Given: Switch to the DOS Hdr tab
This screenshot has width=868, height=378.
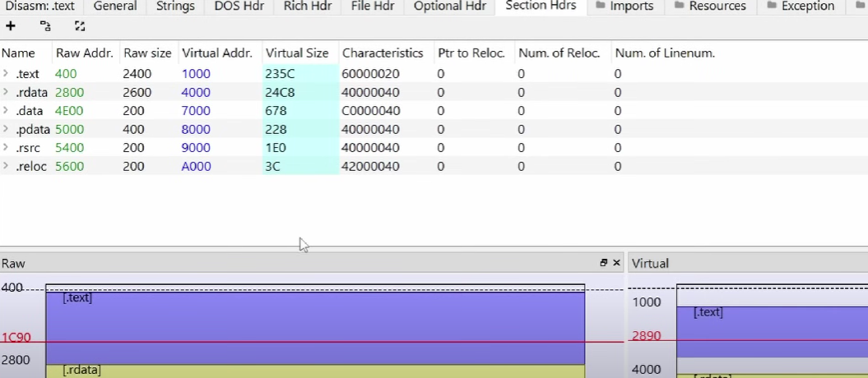Looking at the screenshot, I should click(x=239, y=7).
